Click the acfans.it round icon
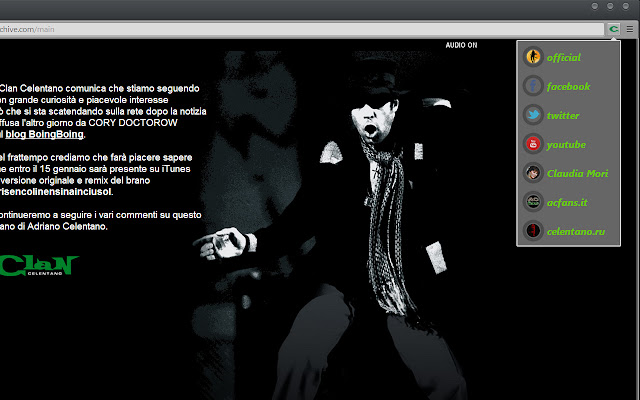 (533, 202)
